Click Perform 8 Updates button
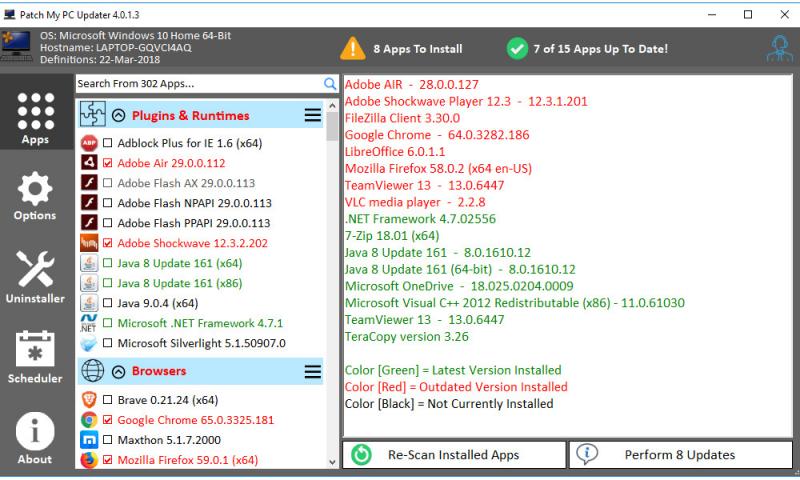 coord(681,454)
